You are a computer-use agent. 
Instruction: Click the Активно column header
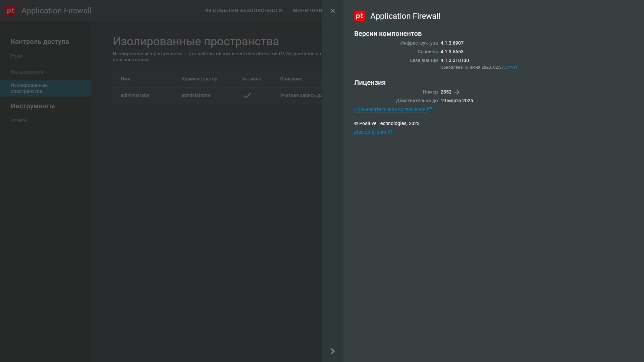pyautogui.click(x=252, y=79)
